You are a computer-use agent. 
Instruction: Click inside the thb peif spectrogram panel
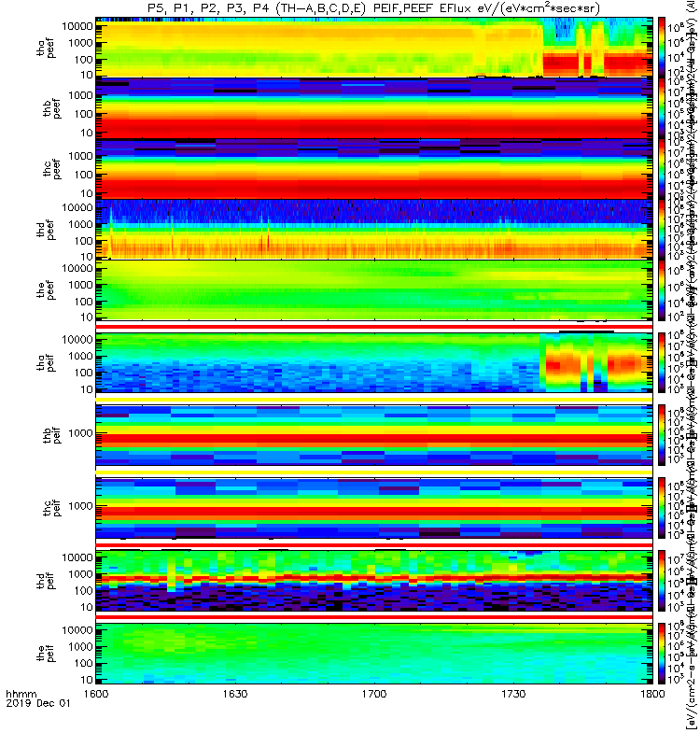tap(374, 435)
